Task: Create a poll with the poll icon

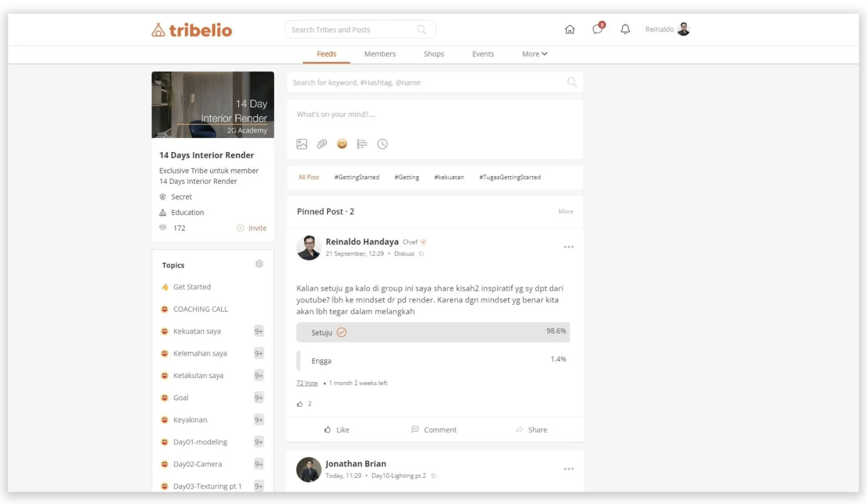Action: point(362,144)
